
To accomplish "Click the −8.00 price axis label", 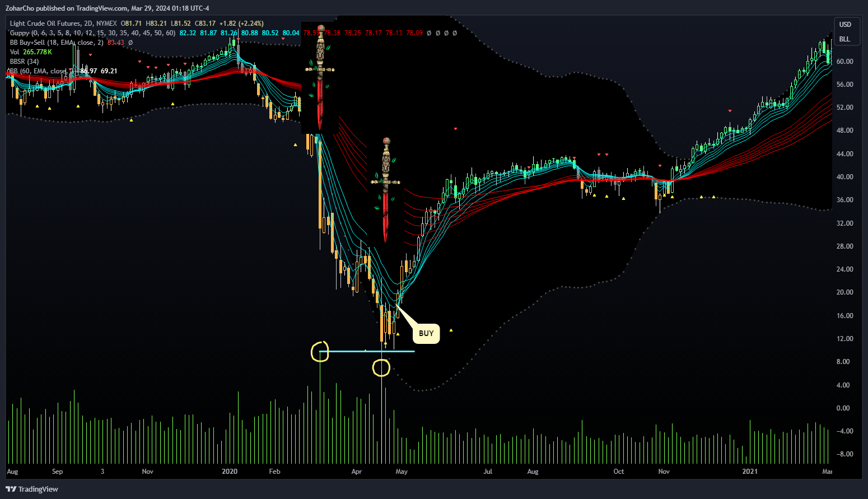I will 844,454.
